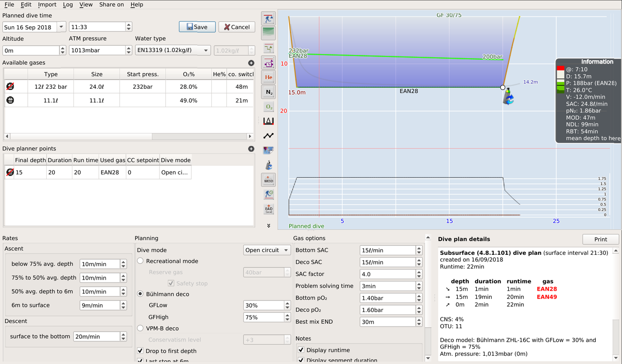Open the Dive mode Open circuit dropdown
The width and height of the screenshot is (622, 364).
(267, 250)
